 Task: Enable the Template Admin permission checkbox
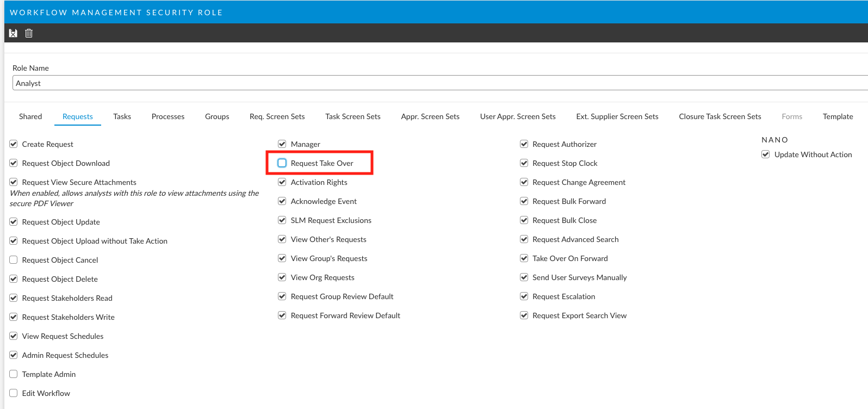(x=14, y=374)
